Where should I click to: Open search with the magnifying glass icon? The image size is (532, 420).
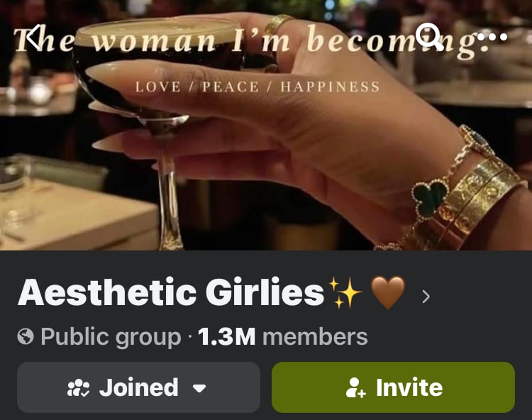(429, 36)
